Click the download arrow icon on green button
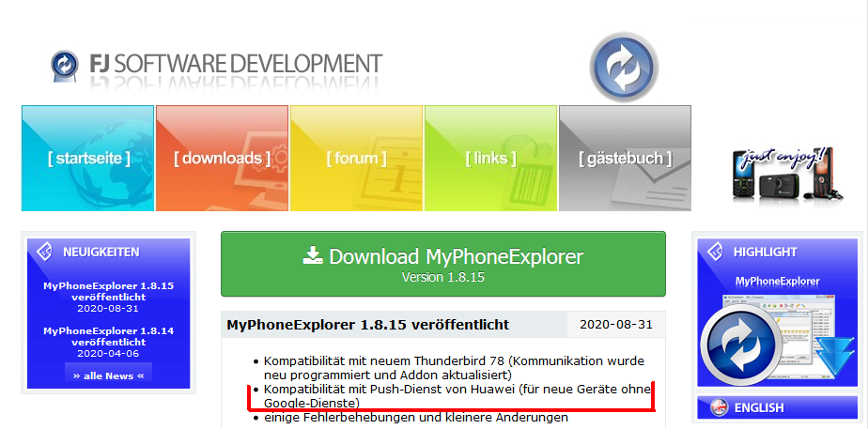This screenshot has height=429, width=868. click(x=312, y=256)
